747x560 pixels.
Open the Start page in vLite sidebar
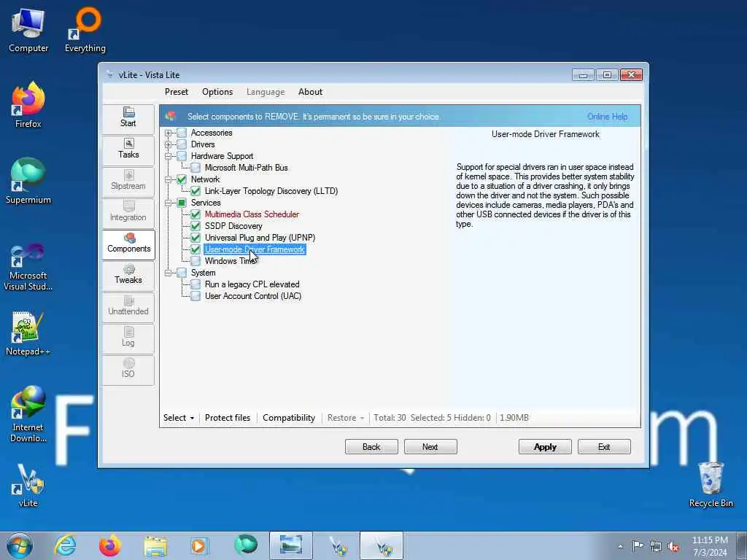pos(128,118)
